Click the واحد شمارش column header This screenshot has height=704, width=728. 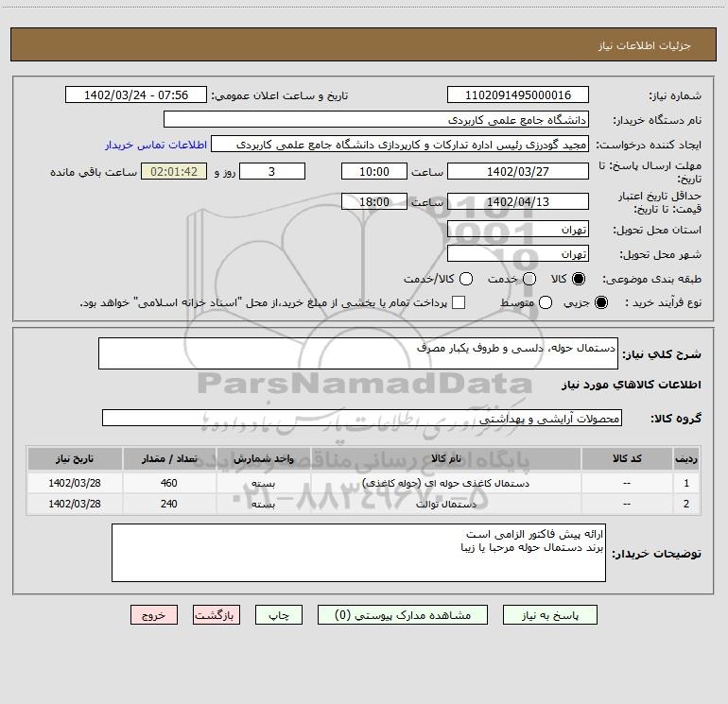pyautogui.click(x=263, y=458)
